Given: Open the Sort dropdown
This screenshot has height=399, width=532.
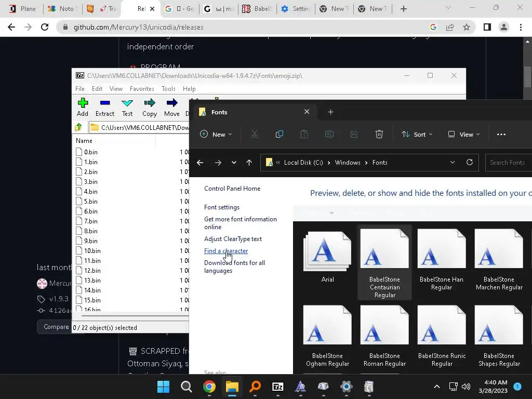Looking at the screenshot, I should [x=417, y=135].
